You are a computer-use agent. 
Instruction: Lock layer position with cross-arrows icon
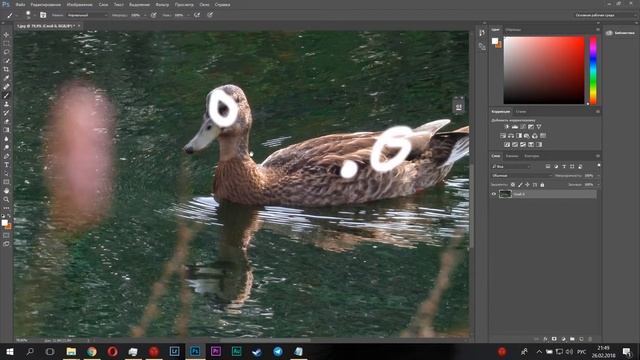coord(527,185)
